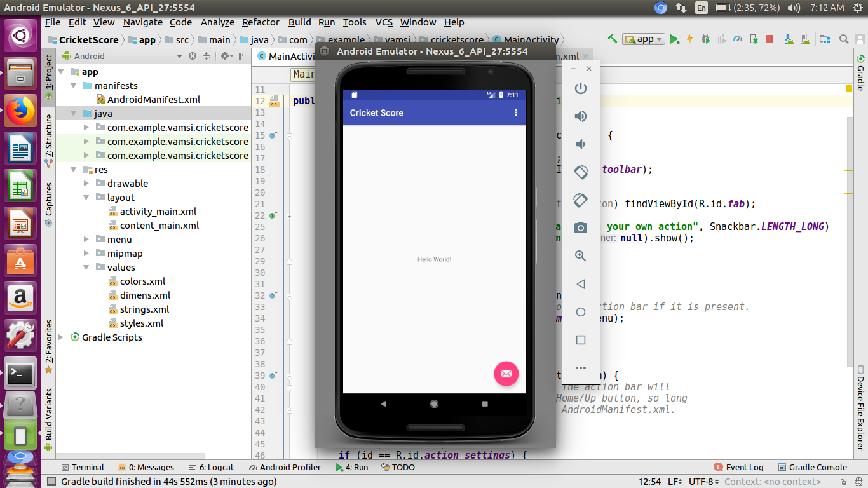Open Cricket Score app overflow menu
The image size is (868, 488).
[516, 112]
